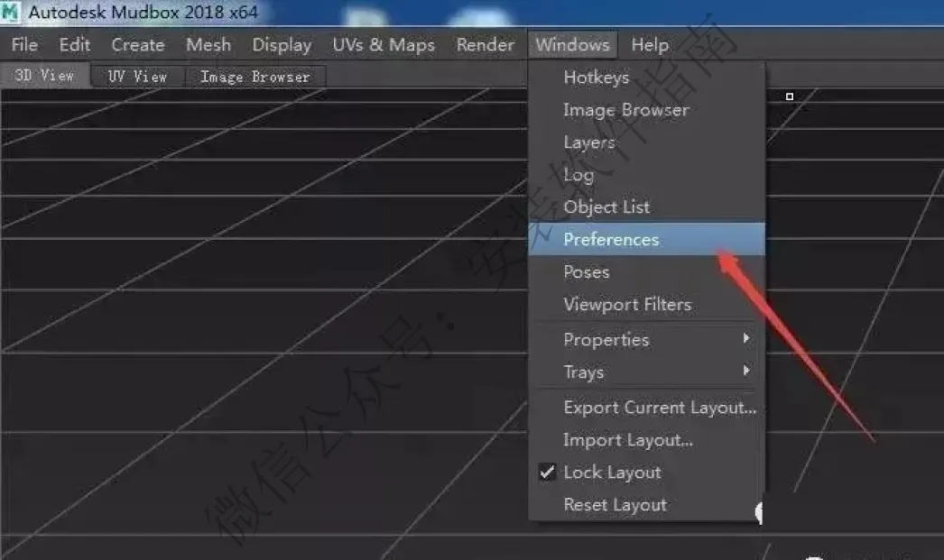Select Object List in the menu
This screenshot has height=560, width=944.
pos(646,207)
